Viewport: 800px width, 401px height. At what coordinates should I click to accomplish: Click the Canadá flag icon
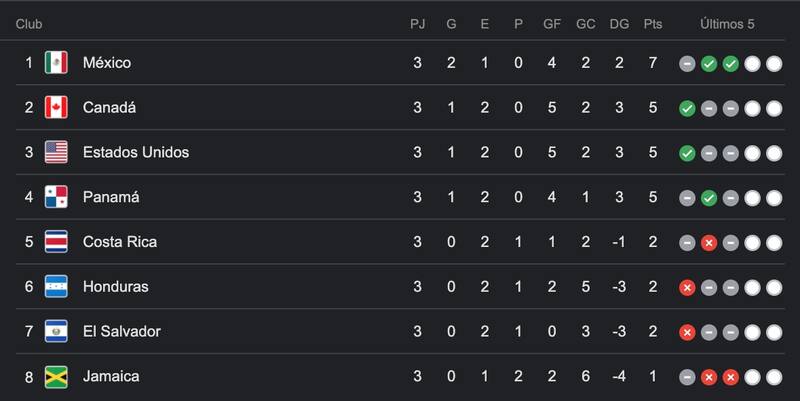click(56, 108)
